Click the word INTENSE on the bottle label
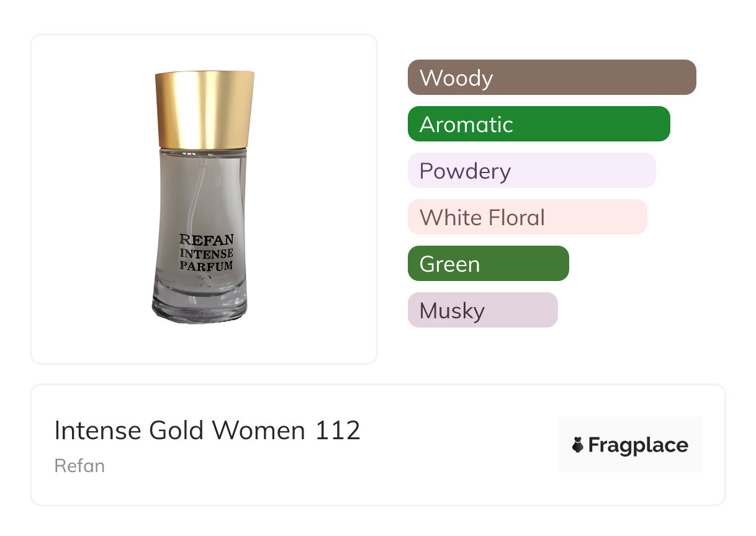The height and width of the screenshot is (536, 756). point(206,253)
